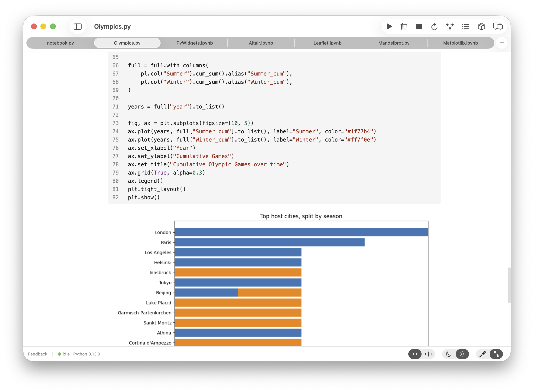
Task: Click Beijing's orange winter bar segment
Action: point(269,292)
